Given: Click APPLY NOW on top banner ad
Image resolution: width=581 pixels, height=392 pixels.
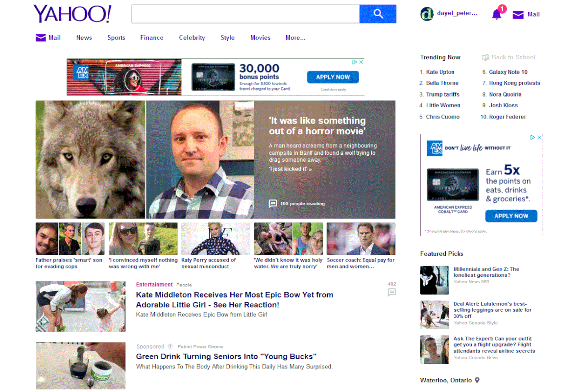Looking at the screenshot, I should (x=333, y=77).
